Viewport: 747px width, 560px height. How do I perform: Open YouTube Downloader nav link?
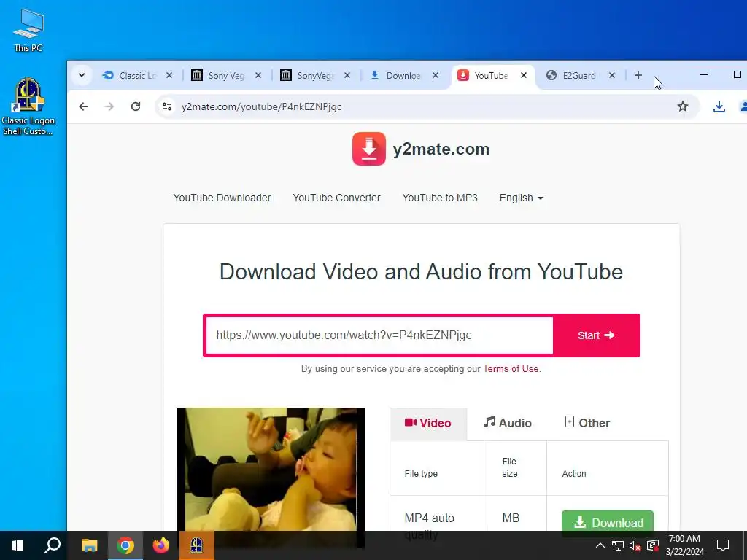222,198
